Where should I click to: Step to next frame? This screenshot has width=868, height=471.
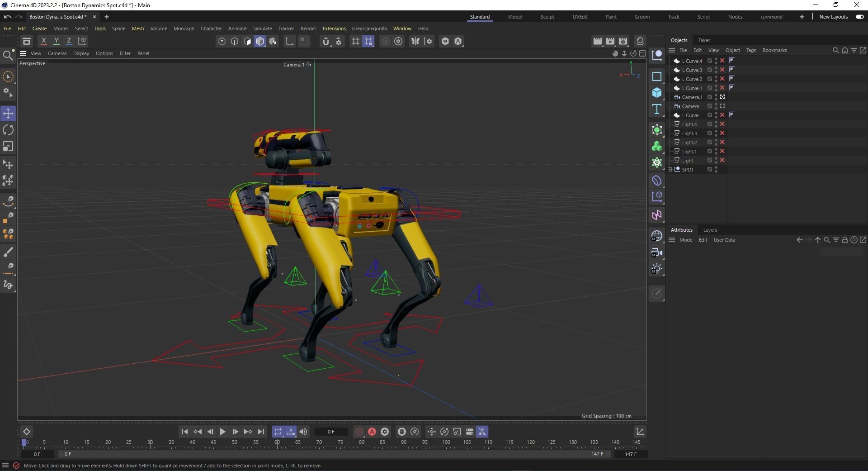point(235,432)
